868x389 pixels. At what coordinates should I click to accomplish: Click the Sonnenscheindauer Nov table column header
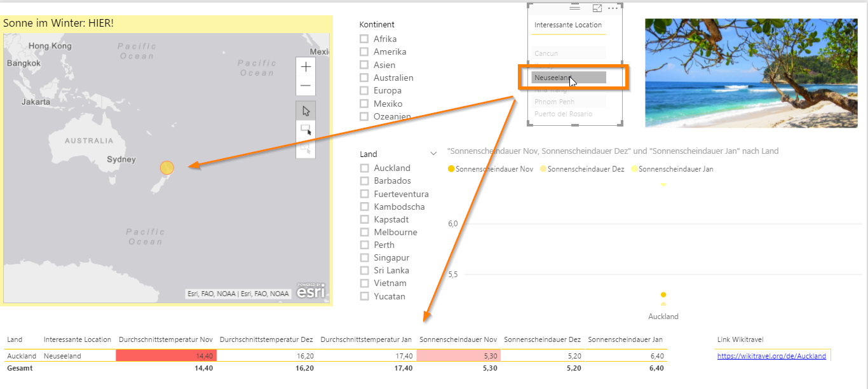(x=459, y=339)
